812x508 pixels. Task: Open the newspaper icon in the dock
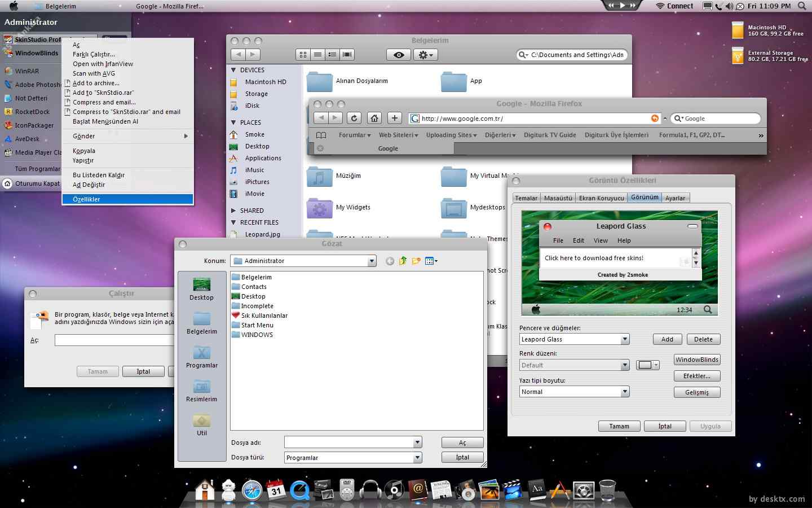[442, 490]
